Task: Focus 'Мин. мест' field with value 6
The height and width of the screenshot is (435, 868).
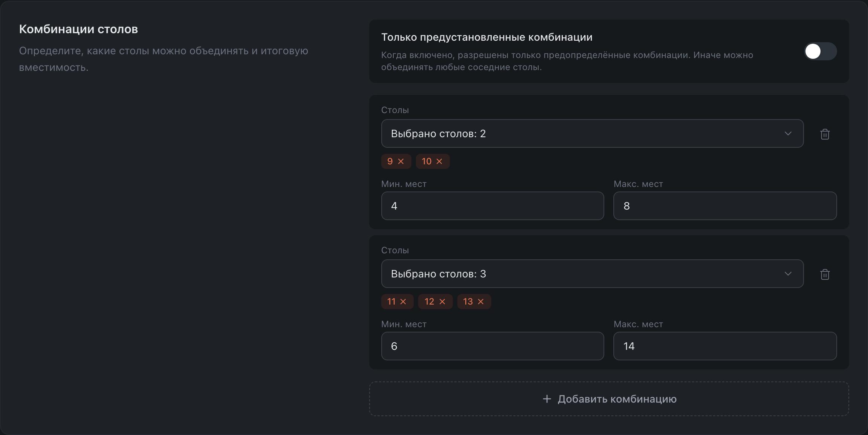Action: coord(492,346)
